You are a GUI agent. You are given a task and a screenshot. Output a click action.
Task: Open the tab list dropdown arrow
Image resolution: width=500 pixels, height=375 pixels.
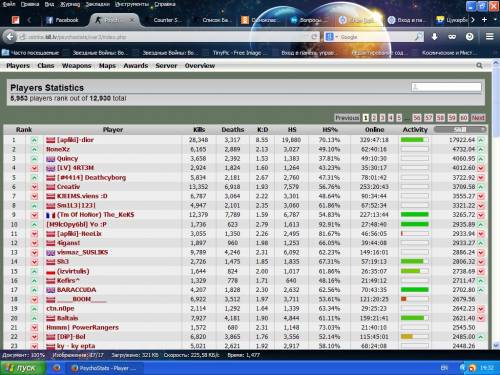[x=495, y=20]
